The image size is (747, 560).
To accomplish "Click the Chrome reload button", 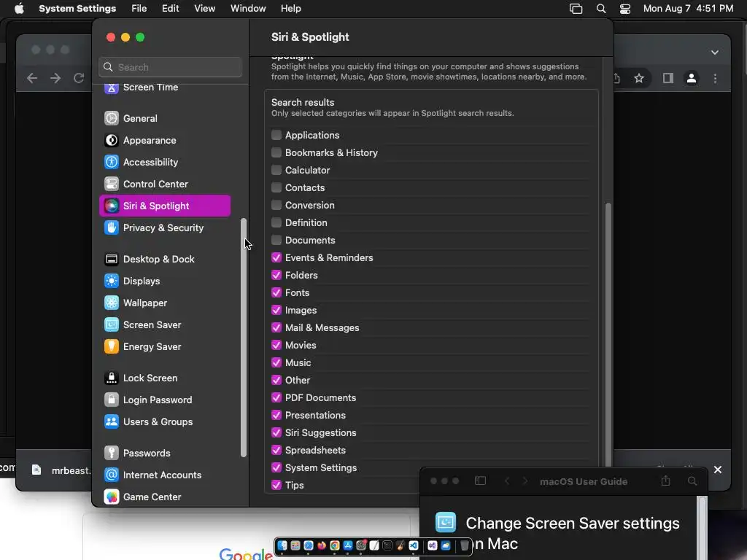I will coord(79,78).
